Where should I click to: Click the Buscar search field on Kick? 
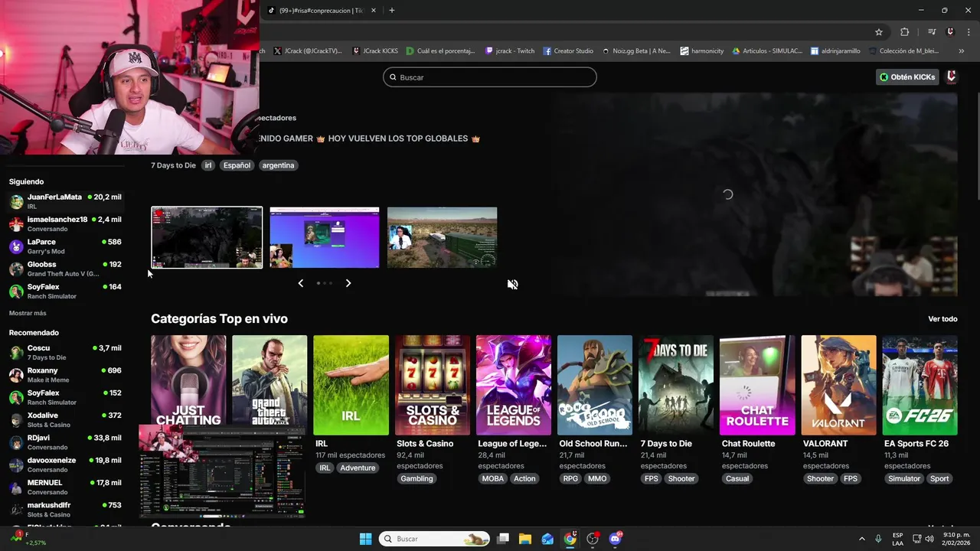point(490,77)
